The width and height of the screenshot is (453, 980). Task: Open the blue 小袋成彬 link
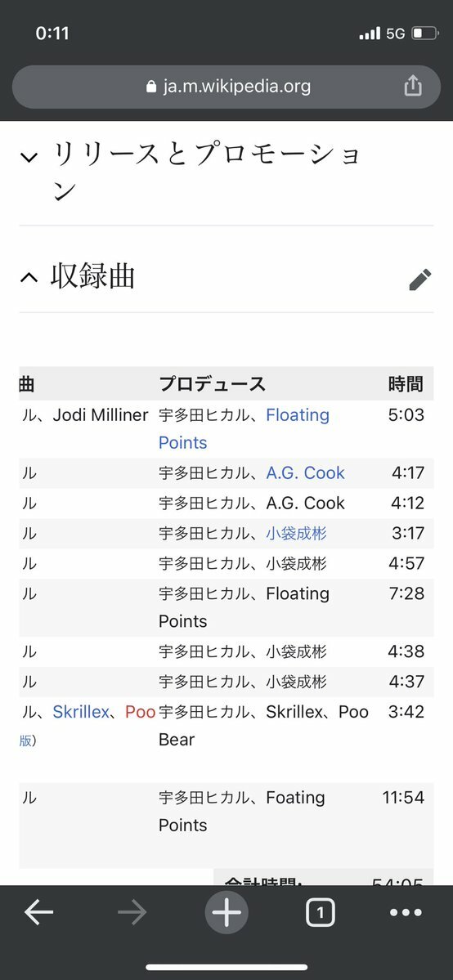coord(296,533)
